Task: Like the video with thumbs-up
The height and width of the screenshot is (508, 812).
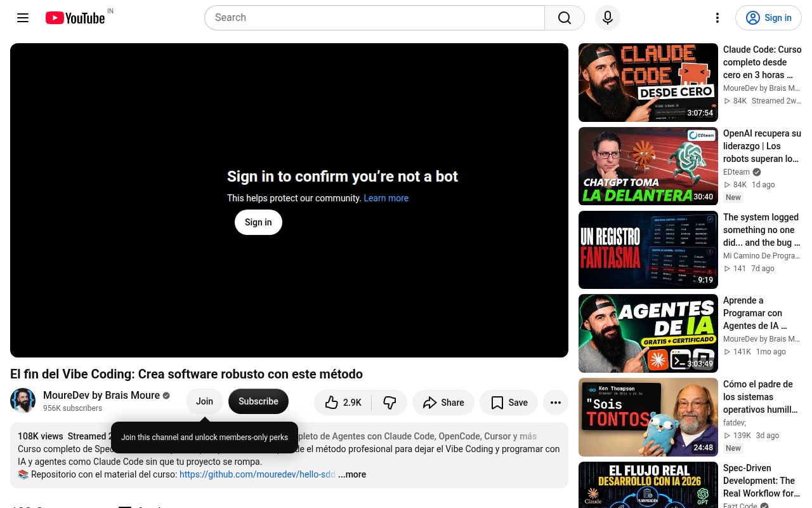Action: tap(343, 403)
